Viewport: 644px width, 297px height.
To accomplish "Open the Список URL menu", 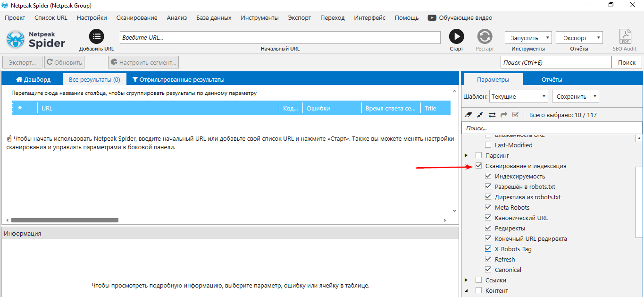I will [x=51, y=17].
